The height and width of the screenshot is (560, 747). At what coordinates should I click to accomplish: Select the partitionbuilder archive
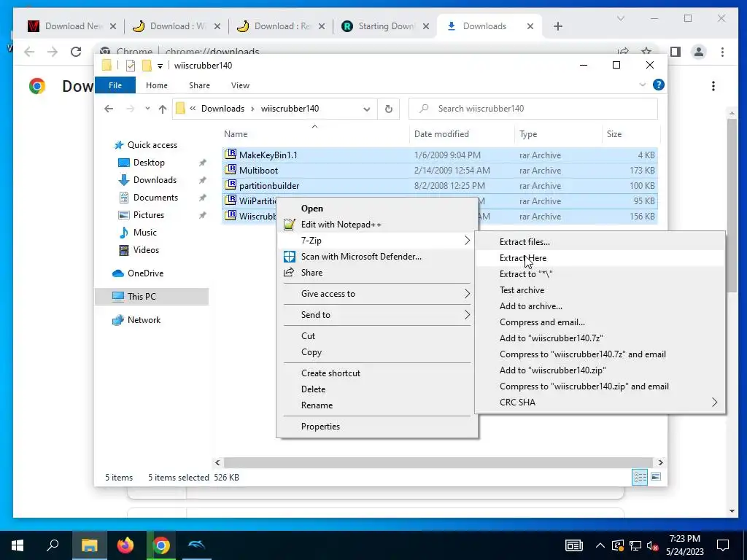pyautogui.click(x=440, y=185)
